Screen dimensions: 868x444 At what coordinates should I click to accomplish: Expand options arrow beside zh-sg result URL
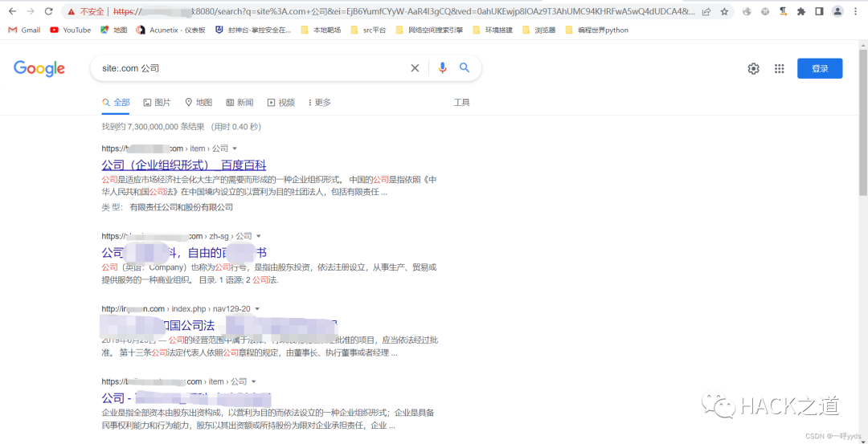(258, 236)
